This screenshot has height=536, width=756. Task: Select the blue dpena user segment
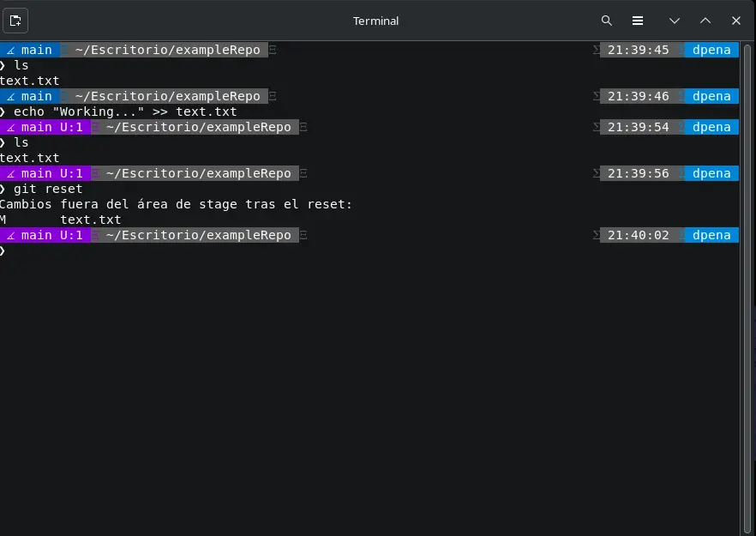tap(712, 49)
